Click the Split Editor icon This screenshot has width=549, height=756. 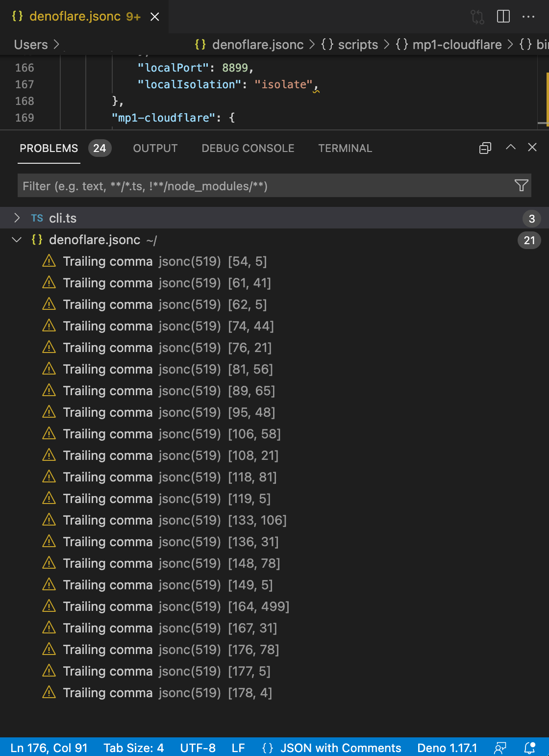[503, 16]
